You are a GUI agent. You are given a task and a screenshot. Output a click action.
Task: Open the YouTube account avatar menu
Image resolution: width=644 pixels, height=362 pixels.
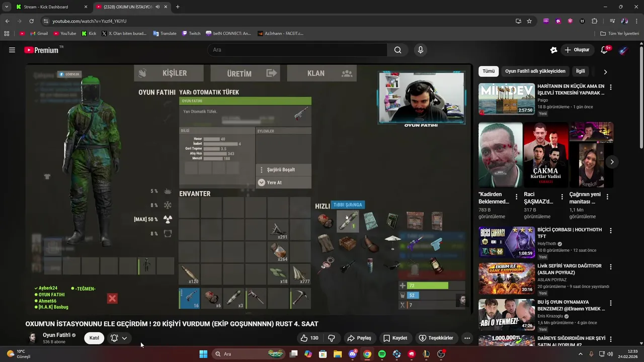[x=623, y=50]
